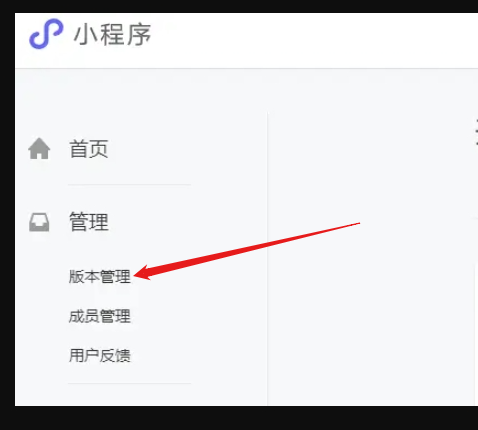
Task: Click the red arrowhead pointing at 版本管理
Action: [143, 273]
